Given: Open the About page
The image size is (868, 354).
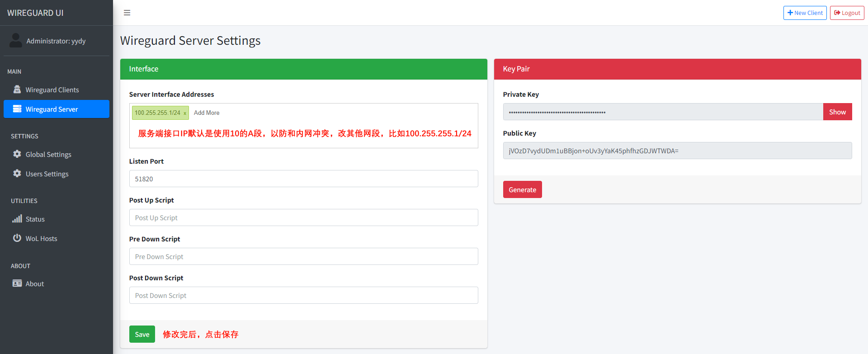Looking at the screenshot, I should pyautogui.click(x=57, y=283).
